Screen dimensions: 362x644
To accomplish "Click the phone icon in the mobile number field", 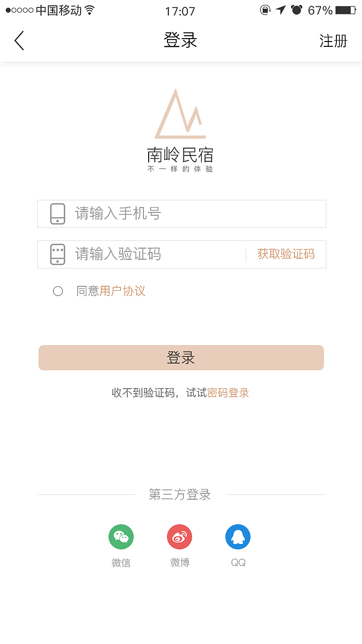I will click(58, 213).
